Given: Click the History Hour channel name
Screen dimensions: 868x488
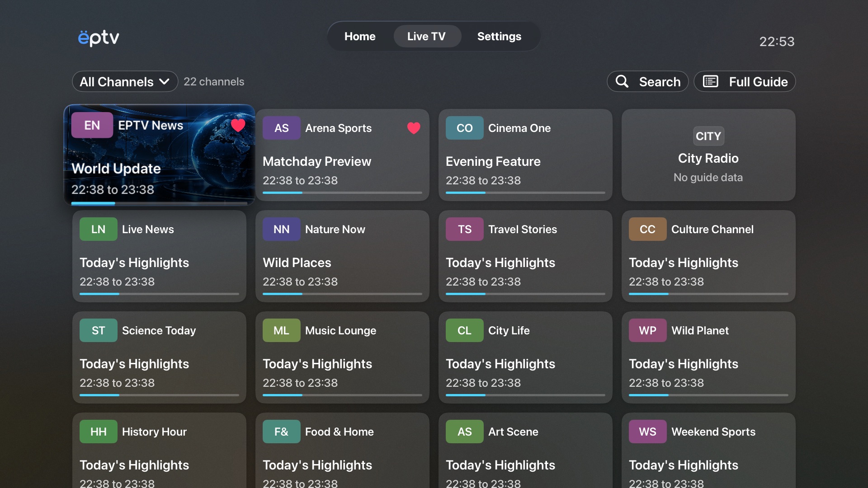Looking at the screenshot, I should click(x=154, y=432).
